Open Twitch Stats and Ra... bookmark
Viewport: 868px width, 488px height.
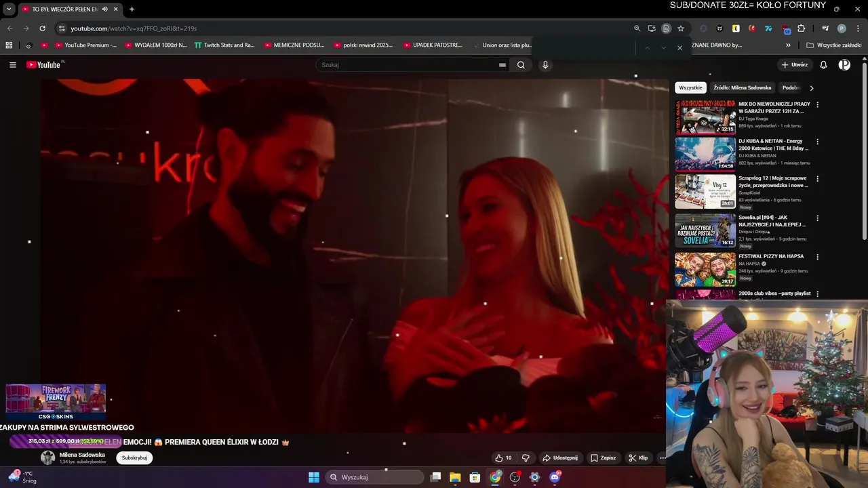(x=224, y=45)
